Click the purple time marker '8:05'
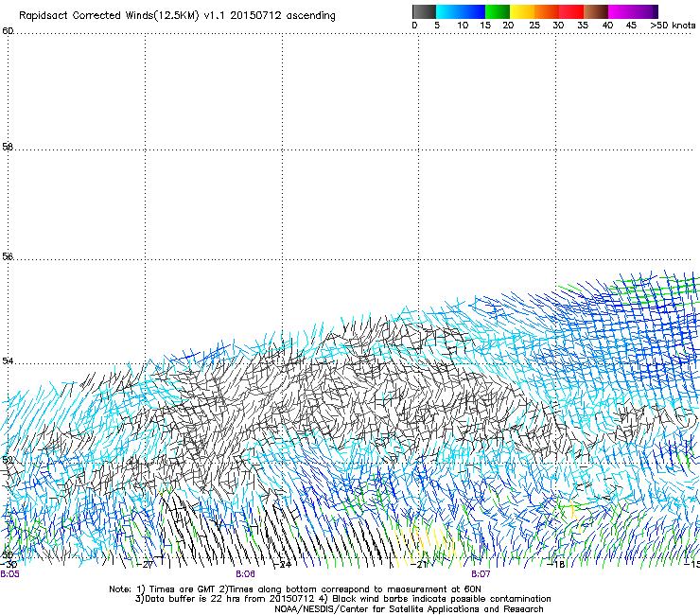This screenshot has height=615, width=700. tap(9, 574)
